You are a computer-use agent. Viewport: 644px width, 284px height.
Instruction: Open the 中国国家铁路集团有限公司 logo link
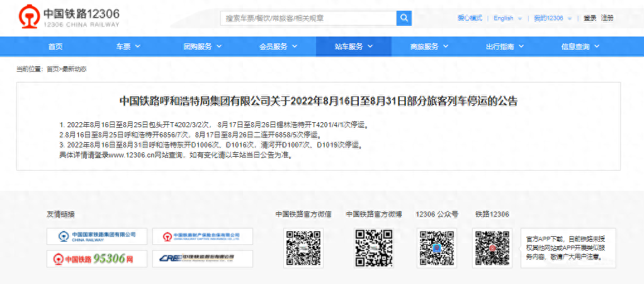[x=96, y=236]
